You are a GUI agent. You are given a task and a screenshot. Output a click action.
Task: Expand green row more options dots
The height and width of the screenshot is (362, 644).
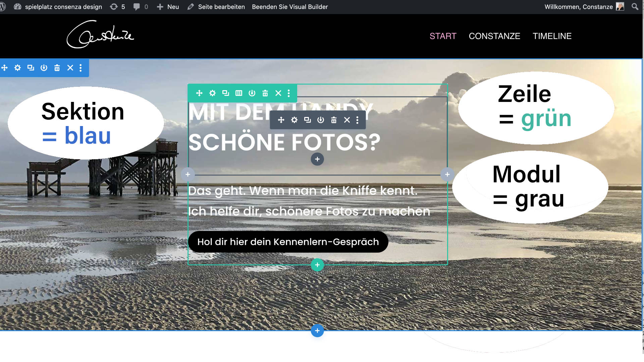(x=288, y=93)
